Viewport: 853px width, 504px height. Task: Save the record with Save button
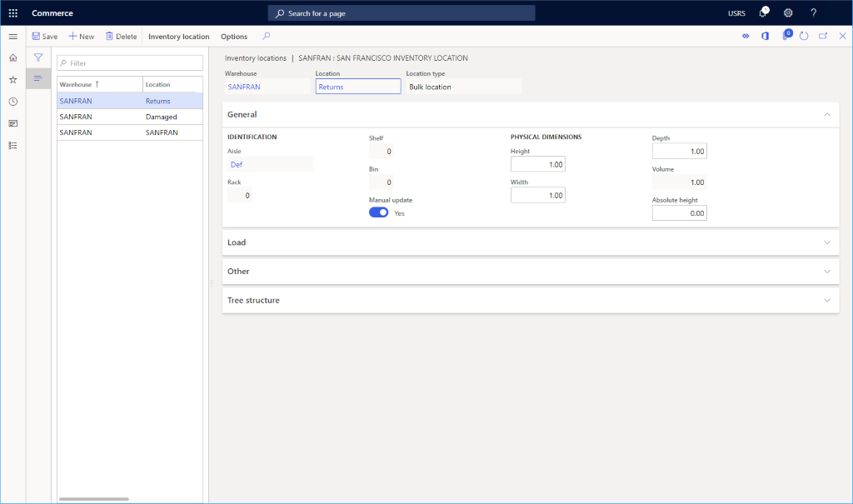pyautogui.click(x=43, y=36)
